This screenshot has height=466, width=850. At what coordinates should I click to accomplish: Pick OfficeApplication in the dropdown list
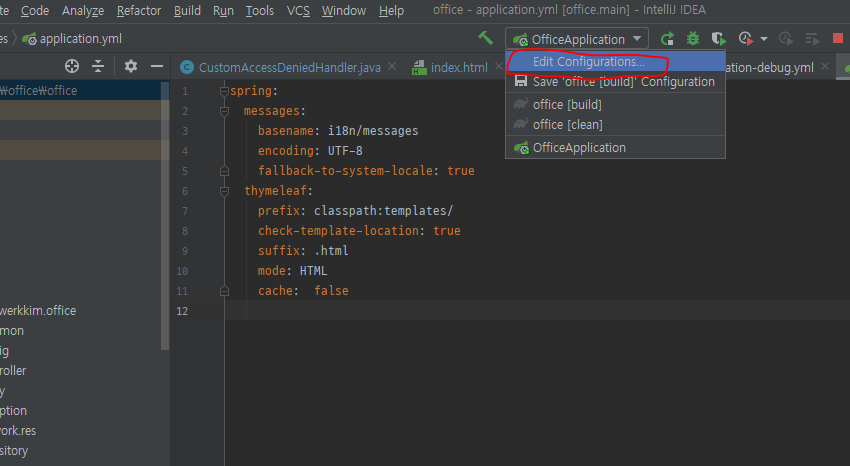coord(615,147)
